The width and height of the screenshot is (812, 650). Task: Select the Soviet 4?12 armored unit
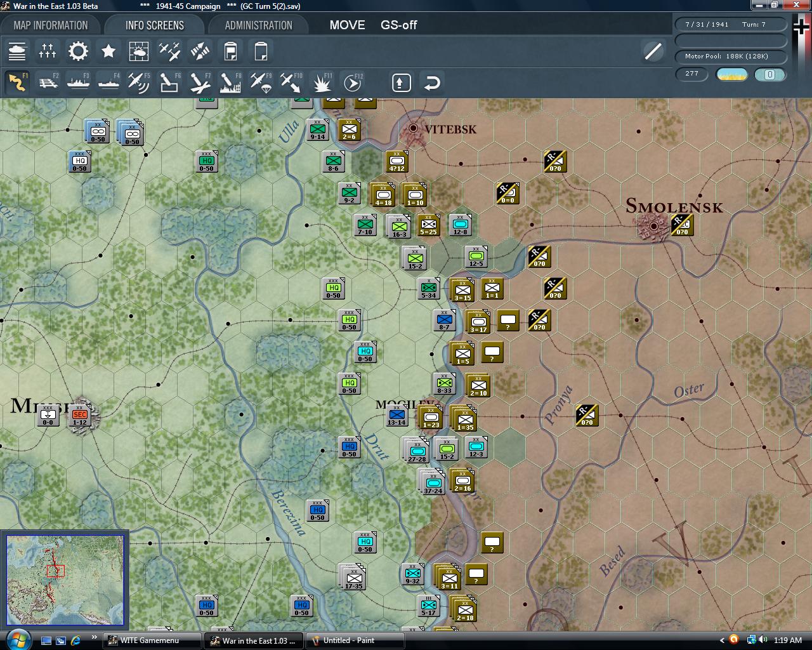click(x=396, y=162)
